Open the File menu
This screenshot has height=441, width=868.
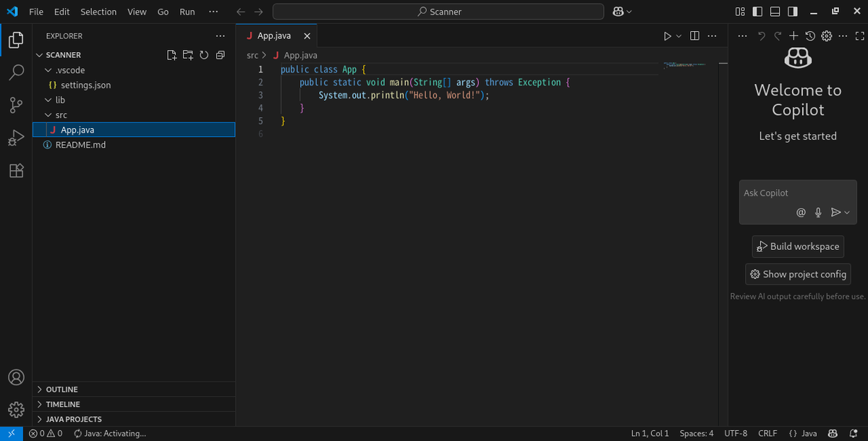36,12
